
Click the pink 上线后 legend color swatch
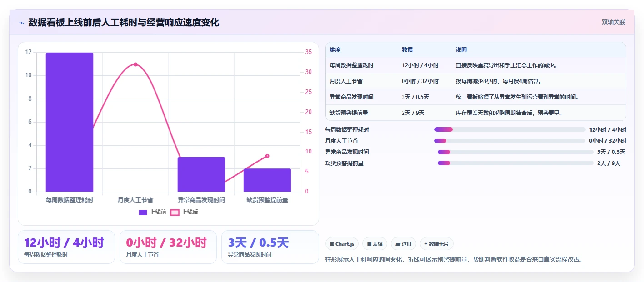pos(175,212)
